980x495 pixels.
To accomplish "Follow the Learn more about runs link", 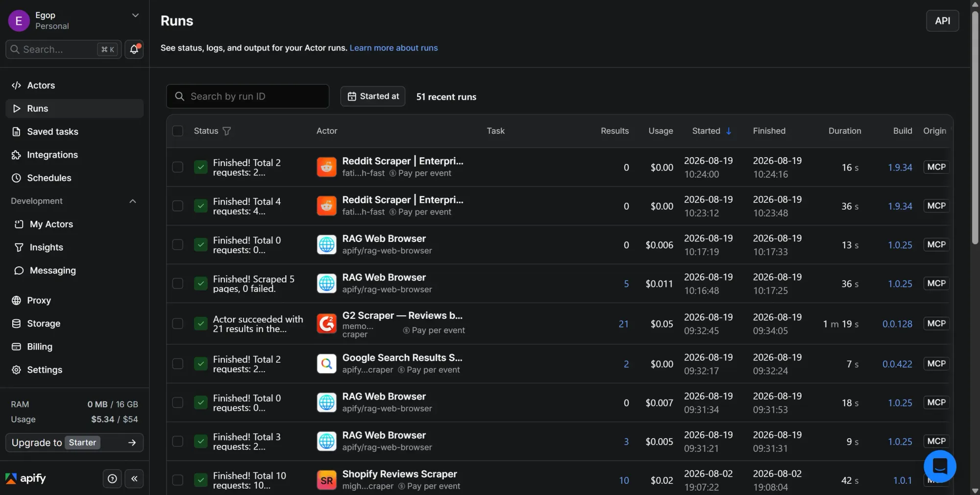I will (393, 48).
